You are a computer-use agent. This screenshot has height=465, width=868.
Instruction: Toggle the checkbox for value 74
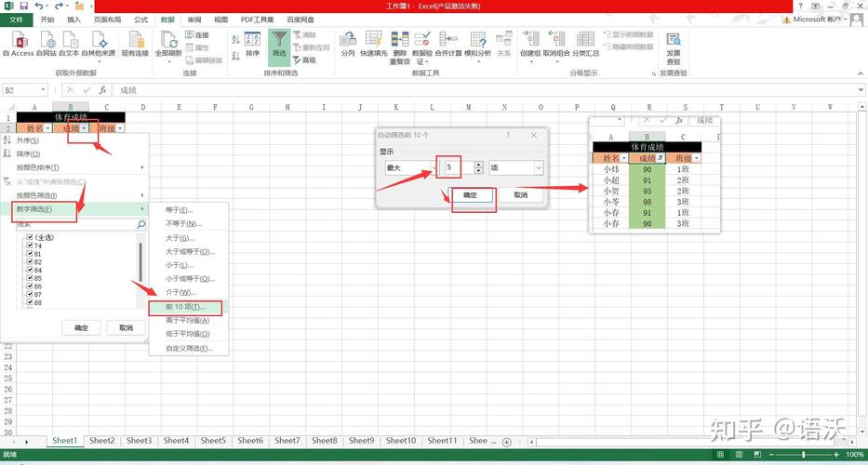pos(30,246)
